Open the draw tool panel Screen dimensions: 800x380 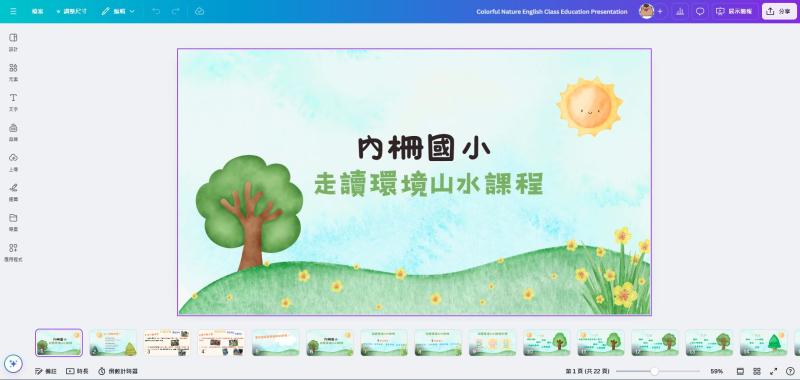13,192
